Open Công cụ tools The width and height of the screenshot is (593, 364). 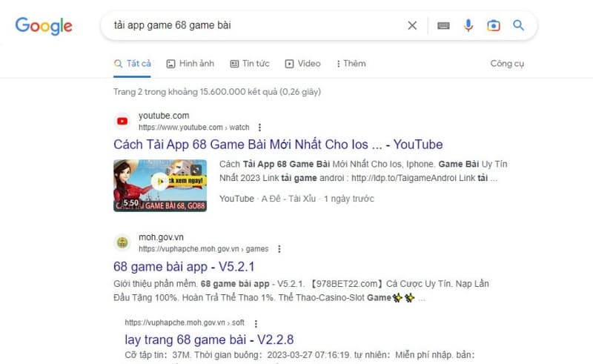click(507, 64)
